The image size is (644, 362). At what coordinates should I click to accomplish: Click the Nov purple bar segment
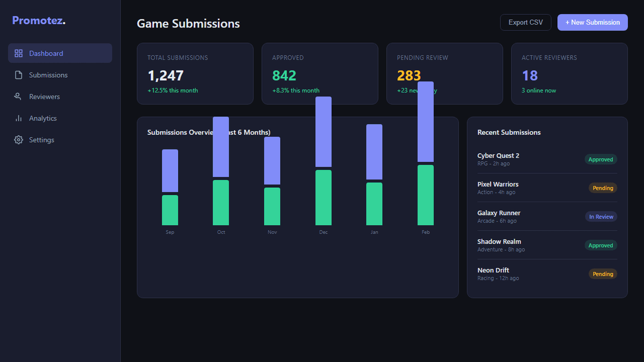point(272,161)
